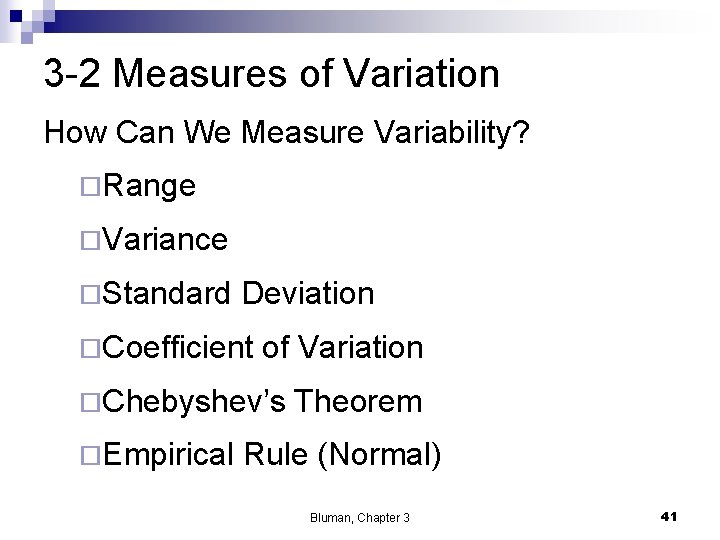Viewport: 720px width, 540px height.
Task: Click the Chebyshev's Theorem text
Action: coord(262,402)
